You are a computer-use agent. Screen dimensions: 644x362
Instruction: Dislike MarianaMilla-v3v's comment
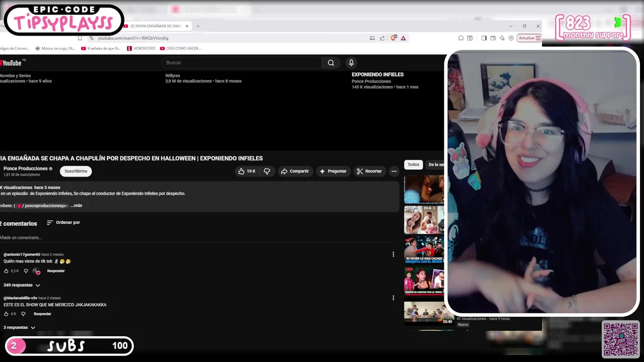pyautogui.click(x=23, y=314)
